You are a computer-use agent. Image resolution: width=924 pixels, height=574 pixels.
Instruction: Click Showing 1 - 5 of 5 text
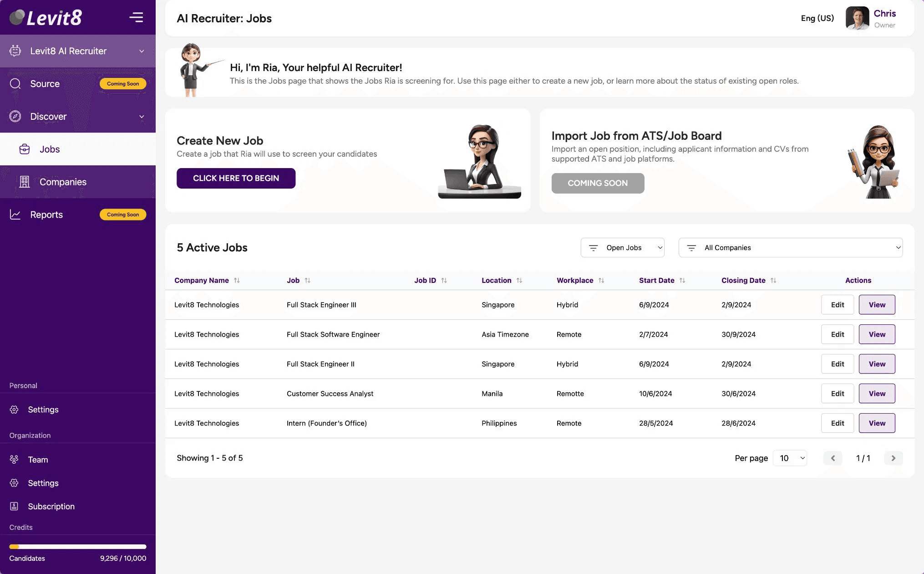point(210,458)
